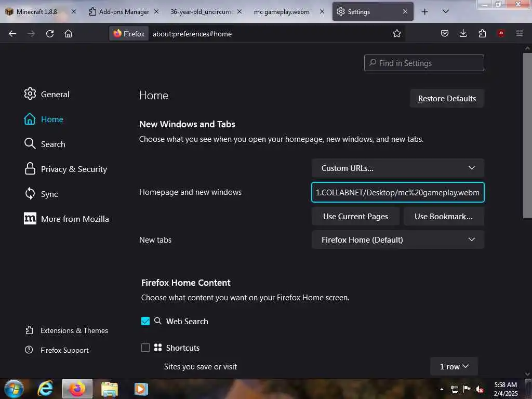Enable the Shortcuts checkbox

[145, 348]
